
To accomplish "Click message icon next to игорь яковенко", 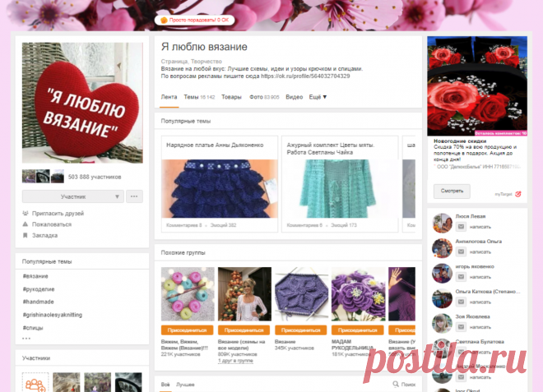I will (462, 277).
